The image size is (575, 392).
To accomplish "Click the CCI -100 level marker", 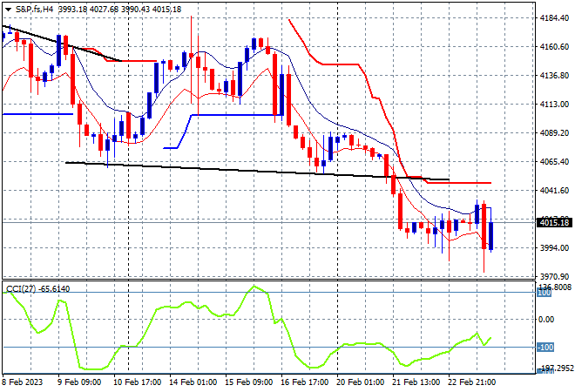I will point(545,347).
